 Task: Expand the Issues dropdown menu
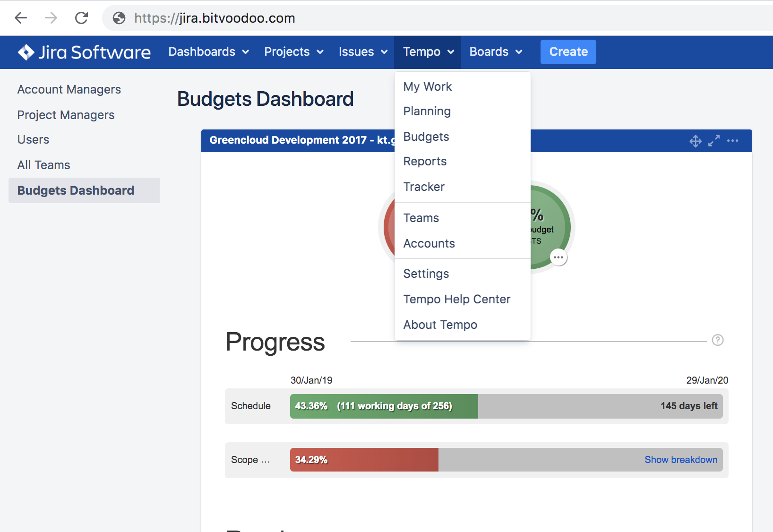tap(363, 52)
